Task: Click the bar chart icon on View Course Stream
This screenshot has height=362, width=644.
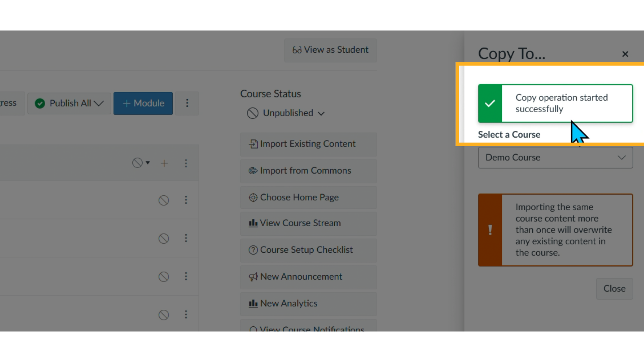Action: click(x=253, y=223)
